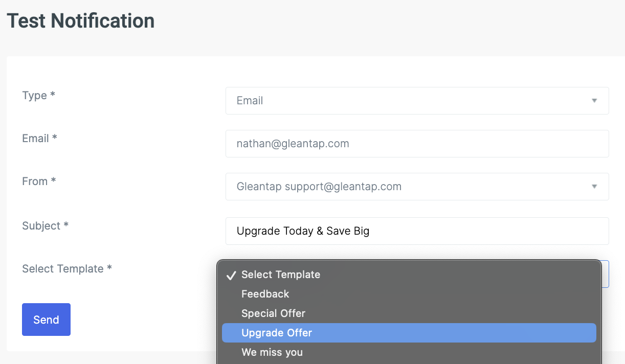The width and height of the screenshot is (625, 364).
Task: Open the Type dropdown showing Email
Action: [409, 101]
